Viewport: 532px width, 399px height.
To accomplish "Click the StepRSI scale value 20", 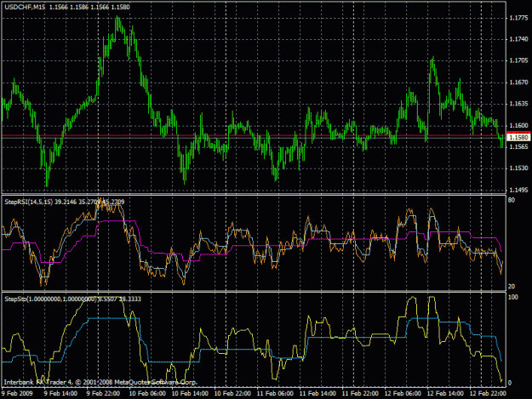I will [512, 287].
